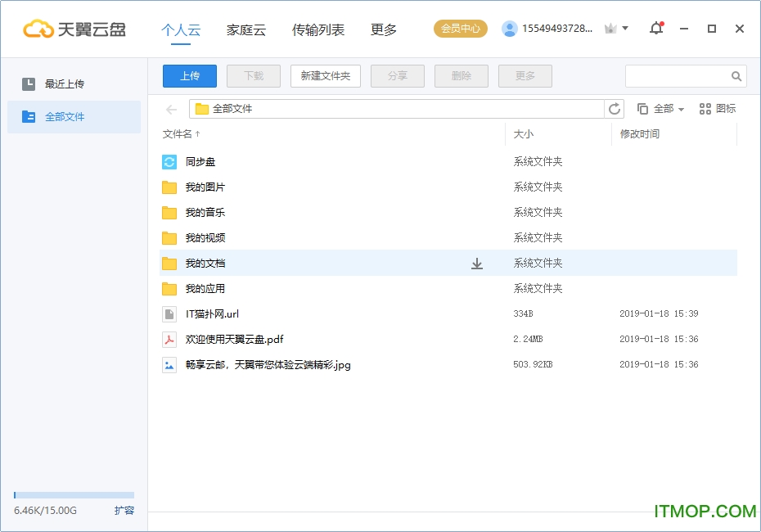The image size is (761, 532).
Task: Expand the account dropdown arrow
Action: tap(625, 28)
